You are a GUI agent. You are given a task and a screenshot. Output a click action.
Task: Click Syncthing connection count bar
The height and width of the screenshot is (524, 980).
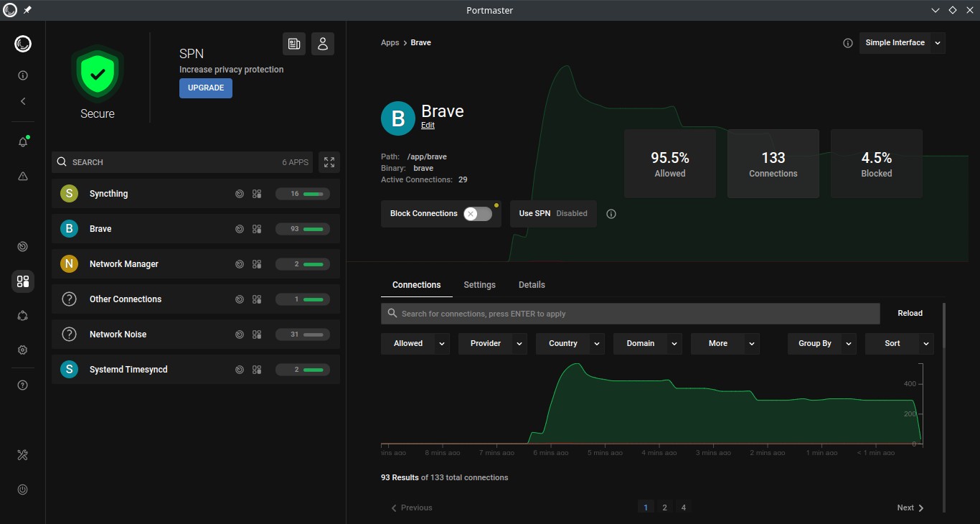point(303,194)
